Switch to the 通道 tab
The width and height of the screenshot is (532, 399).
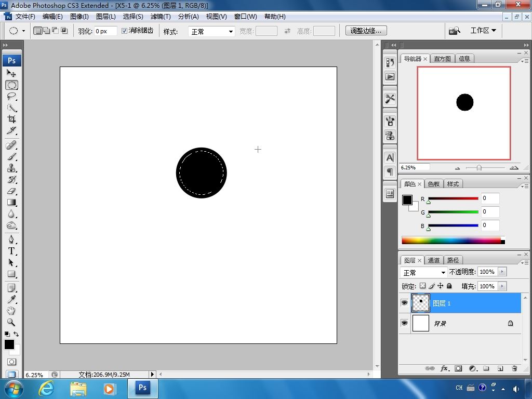tap(434, 260)
